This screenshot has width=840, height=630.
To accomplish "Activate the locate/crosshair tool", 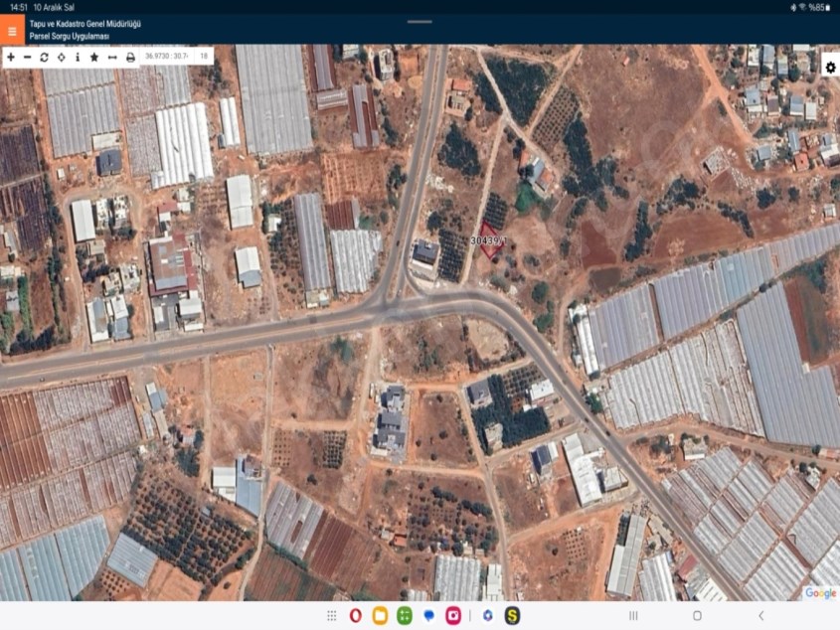I will tap(62, 57).
